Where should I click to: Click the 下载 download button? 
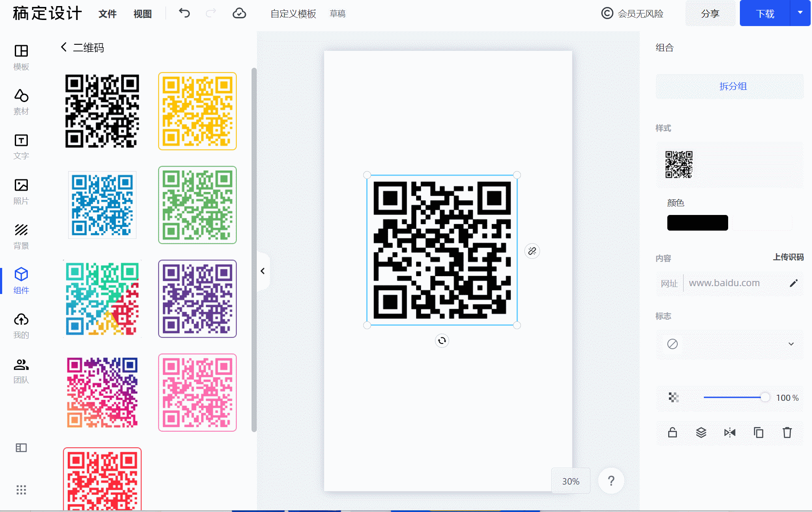[765, 13]
